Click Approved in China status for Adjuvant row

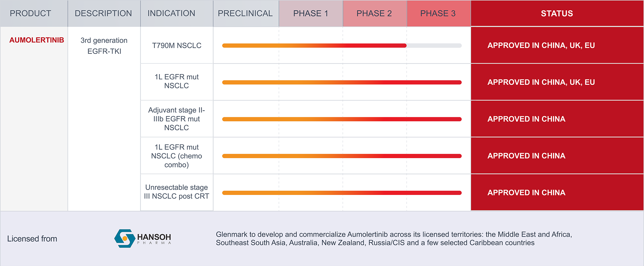point(526,119)
